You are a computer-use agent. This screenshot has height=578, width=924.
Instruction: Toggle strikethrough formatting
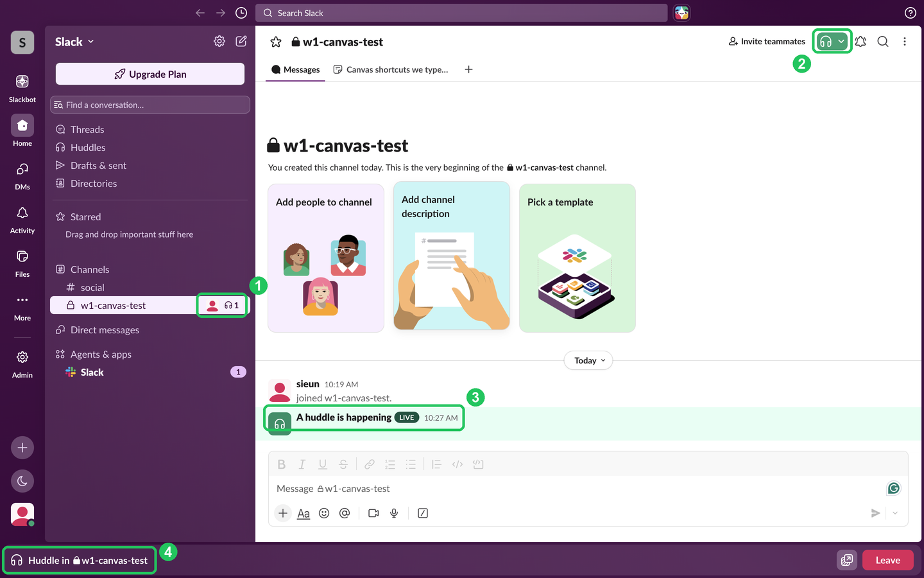(x=343, y=464)
